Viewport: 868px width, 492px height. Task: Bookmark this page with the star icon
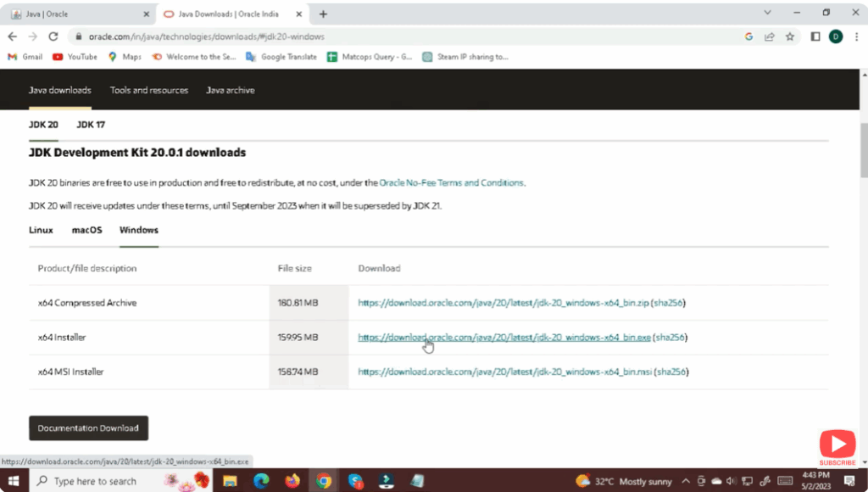[x=790, y=36]
